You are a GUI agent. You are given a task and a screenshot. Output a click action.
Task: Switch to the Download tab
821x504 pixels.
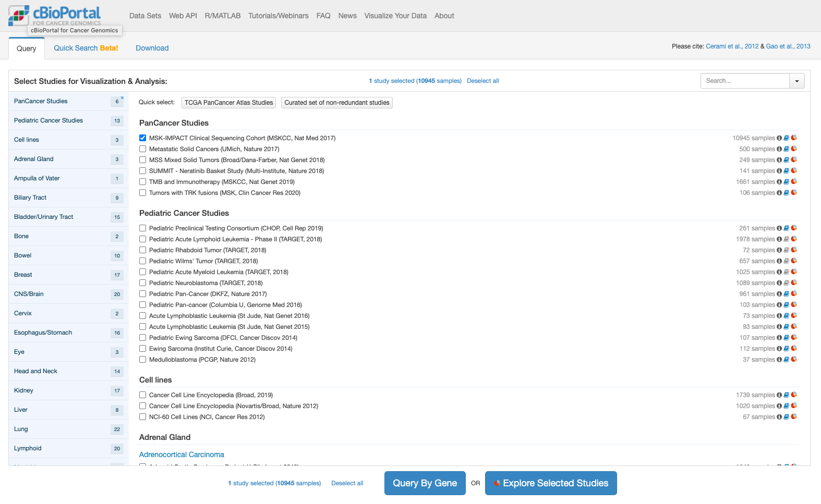point(152,48)
